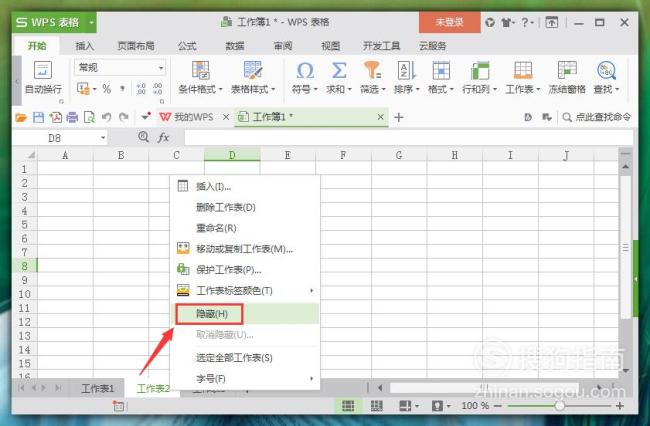
Task: Open Conditional Format (条件格式) tool
Action: 201,70
